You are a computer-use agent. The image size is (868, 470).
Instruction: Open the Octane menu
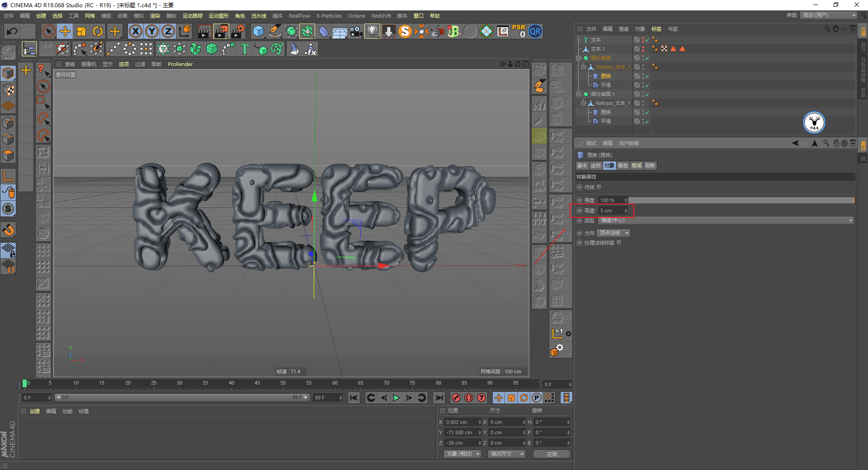coord(357,16)
